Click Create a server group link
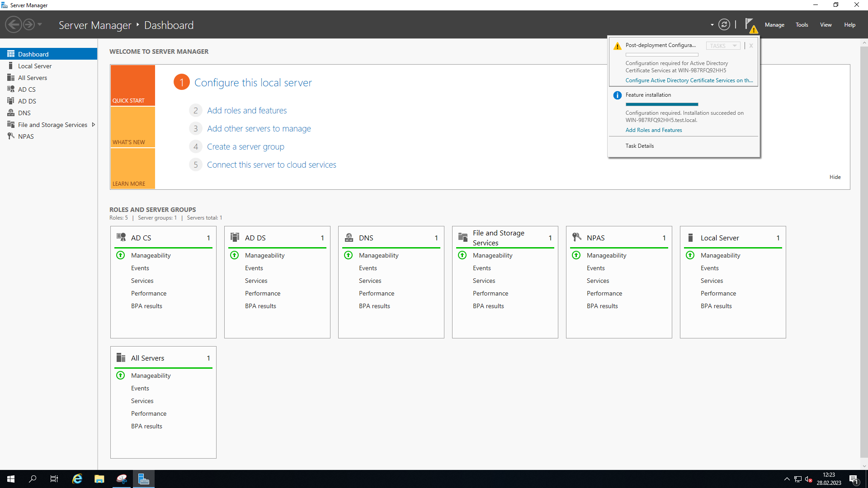868x488 pixels. tap(245, 146)
